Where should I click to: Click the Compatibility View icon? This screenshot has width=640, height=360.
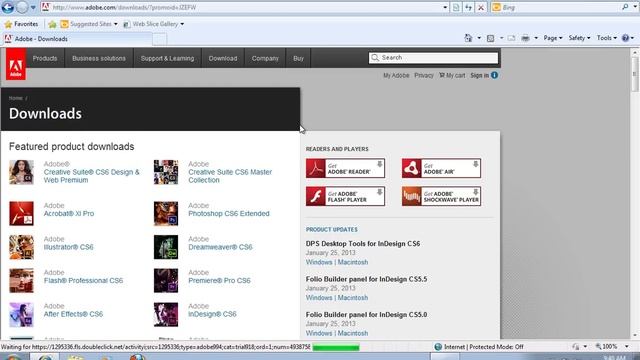456,7
